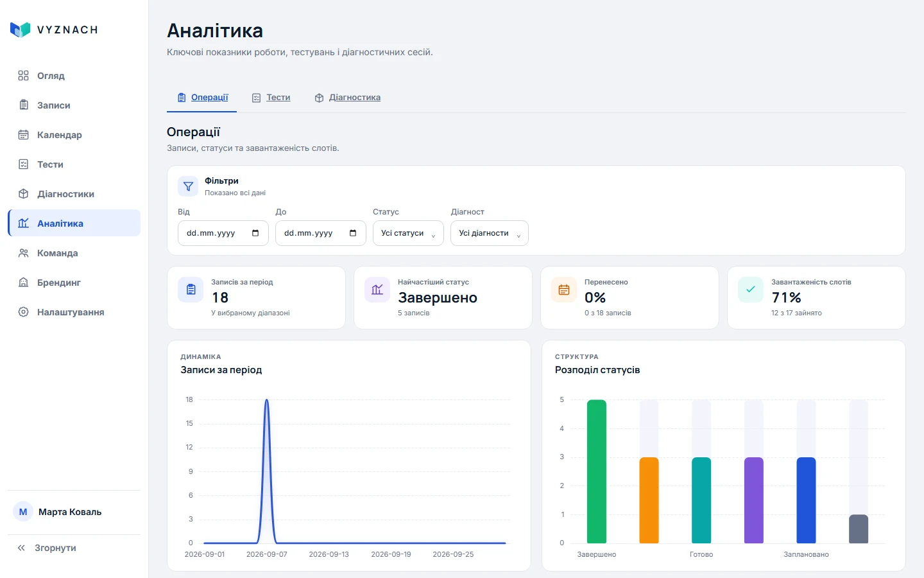Click the Записи clipboard icon in sidebar
Viewport: 924px width, 578px height.
(24, 105)
